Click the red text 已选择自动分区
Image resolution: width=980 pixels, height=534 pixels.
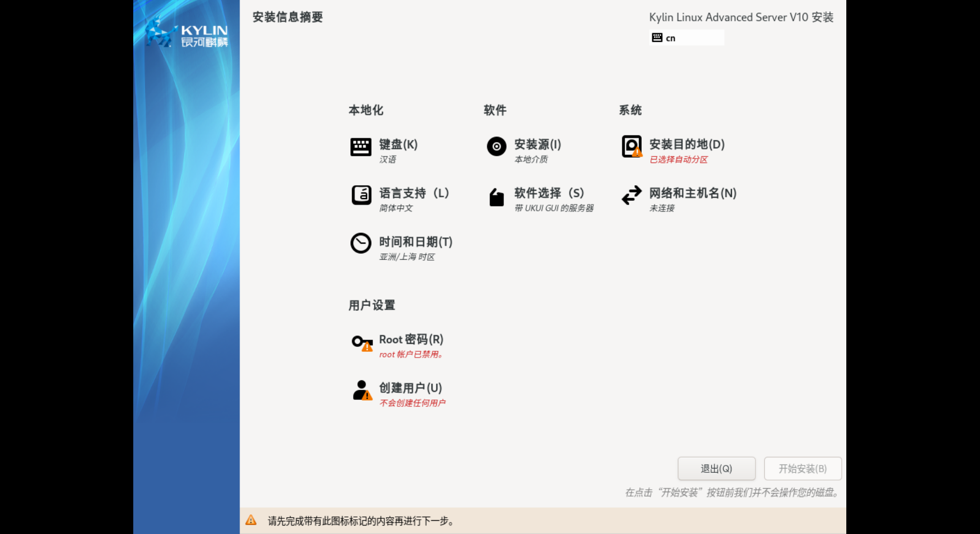coord(678,159)
